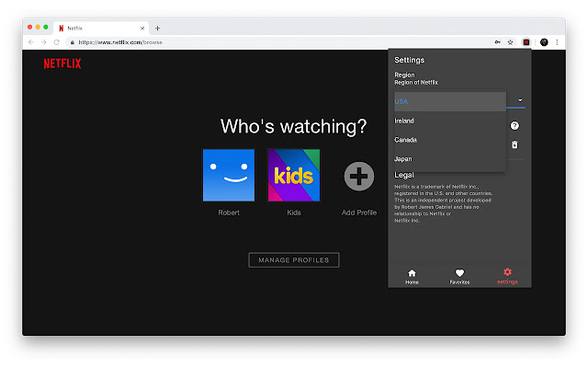Open the Chrome user profile avatar
The height and width of the screenshot is (368, 588).
pyautogui.click(x=544, y=42)
